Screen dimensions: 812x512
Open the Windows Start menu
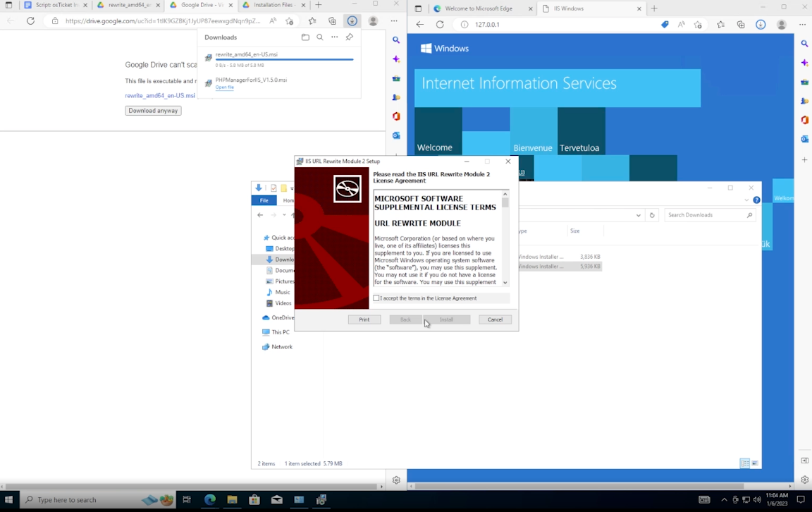pos(8,499)
